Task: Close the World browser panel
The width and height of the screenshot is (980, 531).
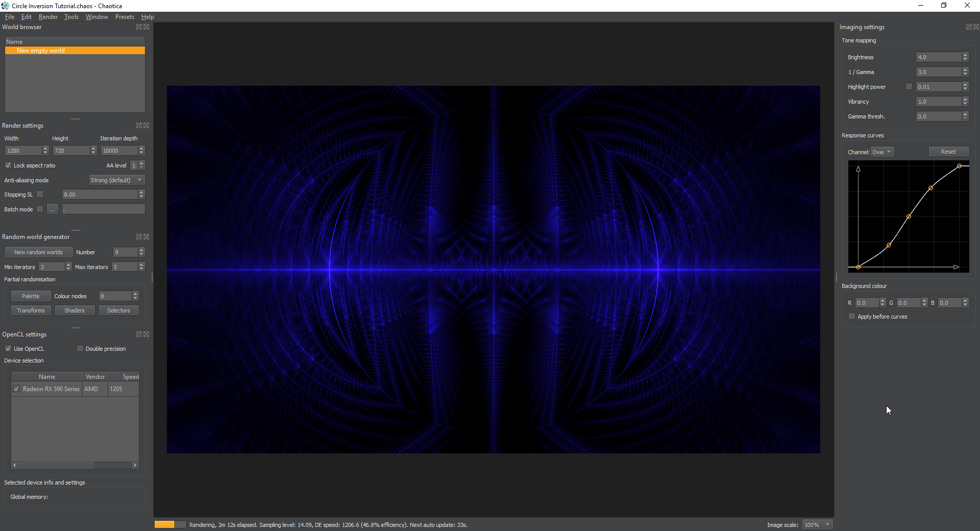Action: pyautogui.click(x=146, y=27)
